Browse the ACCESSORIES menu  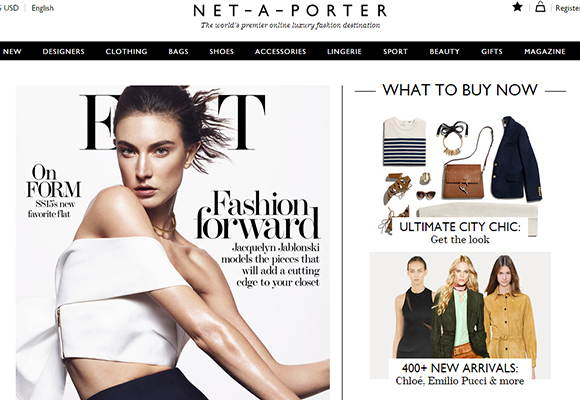(x=280, y=51)
